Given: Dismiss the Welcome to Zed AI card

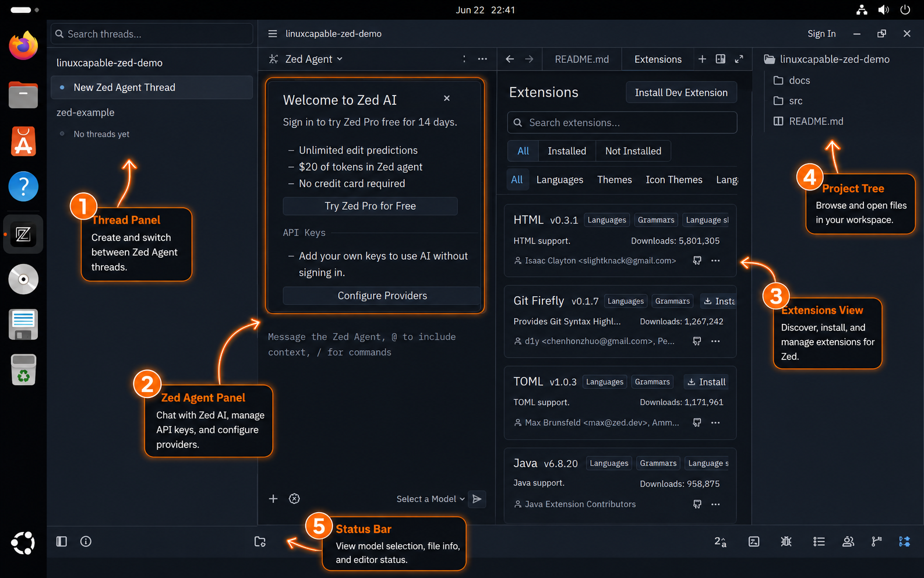Looking at the screenshot, I should pyautogui.click(x=447, y=98).
